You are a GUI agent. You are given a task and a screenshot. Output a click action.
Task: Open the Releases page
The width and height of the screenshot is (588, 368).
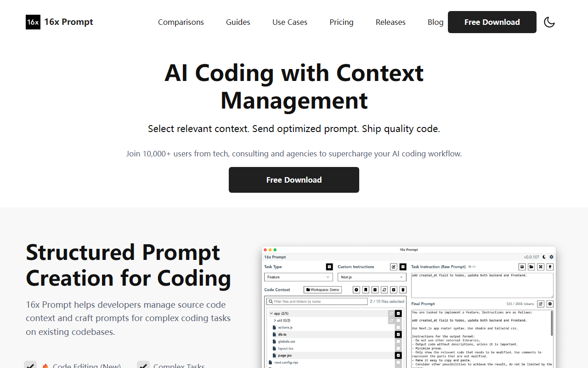390,22
